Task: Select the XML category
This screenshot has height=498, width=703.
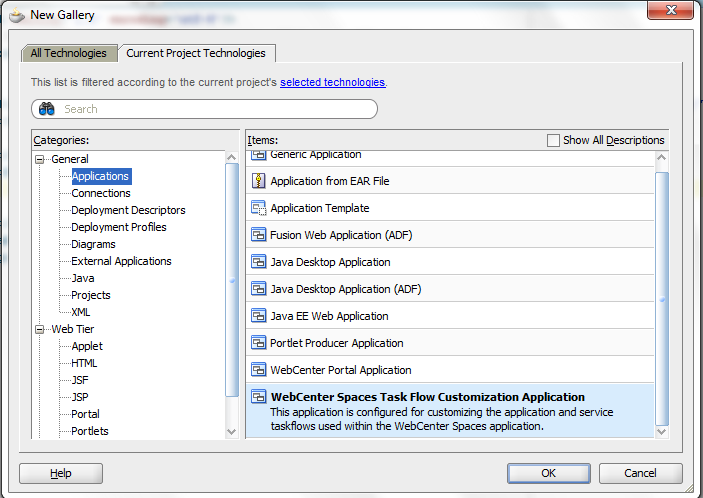Action: point(81,312)
